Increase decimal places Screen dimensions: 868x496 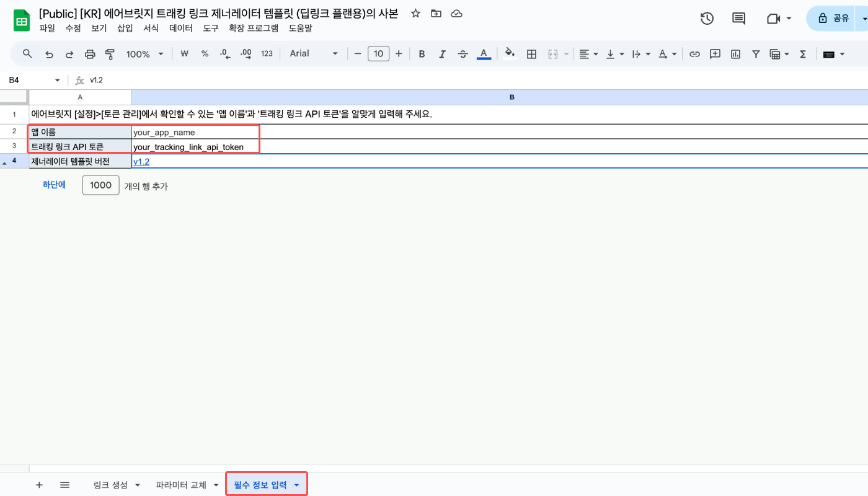tap(246, 54)
